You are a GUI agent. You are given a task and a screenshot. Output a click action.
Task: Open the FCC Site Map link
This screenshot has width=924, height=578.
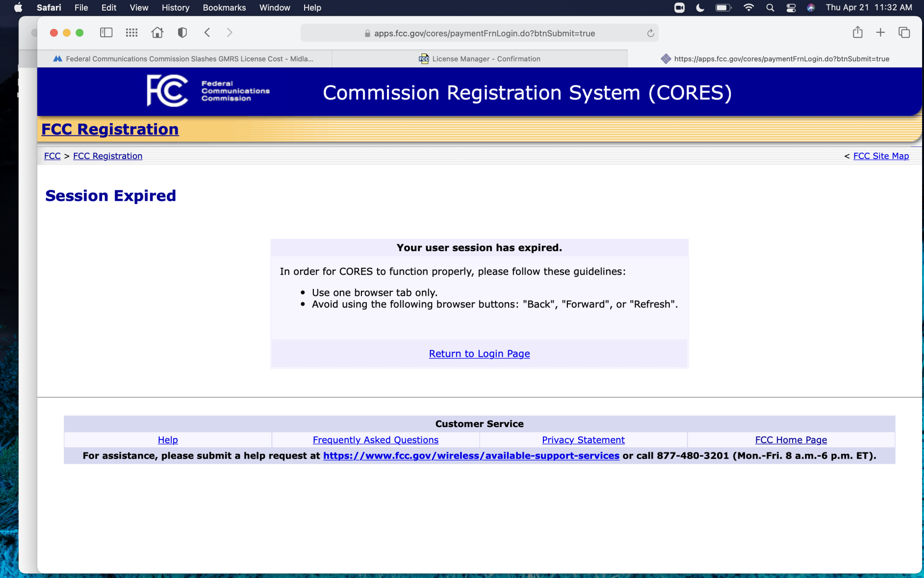pos(881,156)
